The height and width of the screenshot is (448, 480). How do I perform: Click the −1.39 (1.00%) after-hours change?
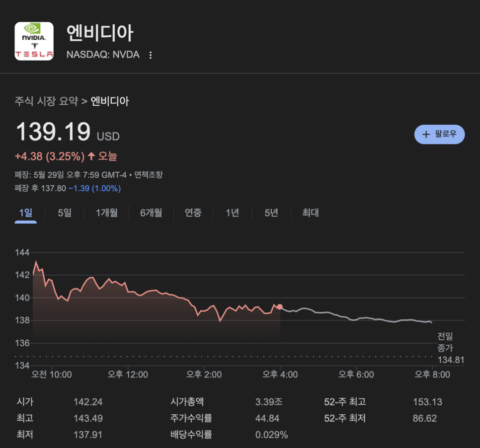(94, 188)
